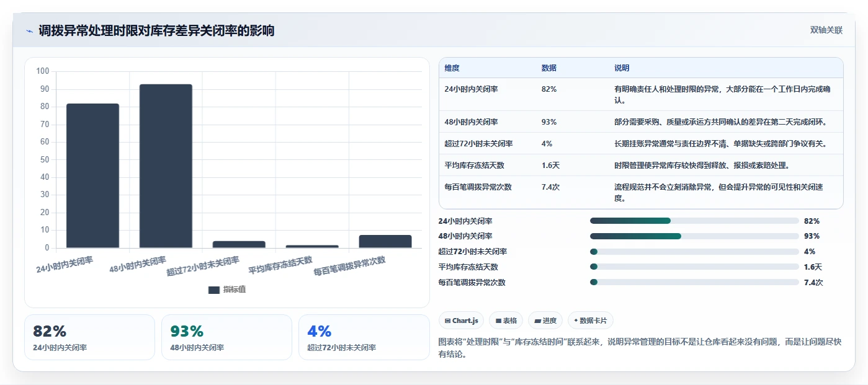The image size is (868, 385).
Task: Click the 48小时内关闭率 bar in chart
Action: click(x=166, y=166)
